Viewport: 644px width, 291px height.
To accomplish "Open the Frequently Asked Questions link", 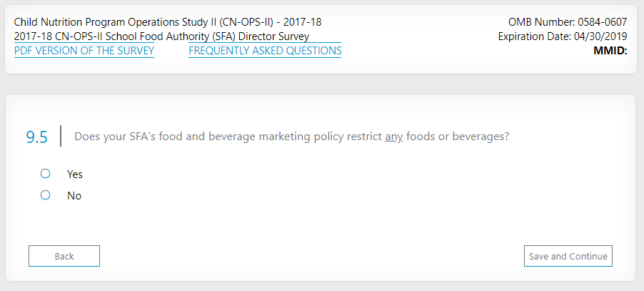I will [x=265, y=51].
